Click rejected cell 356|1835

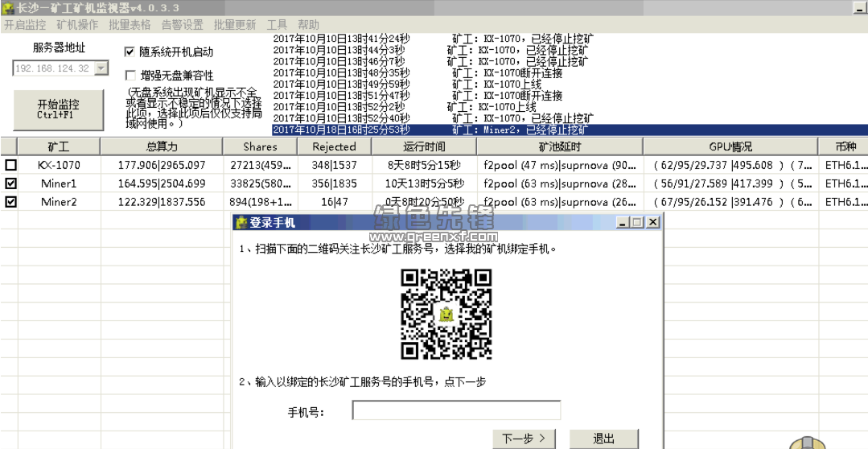point(335,183)
